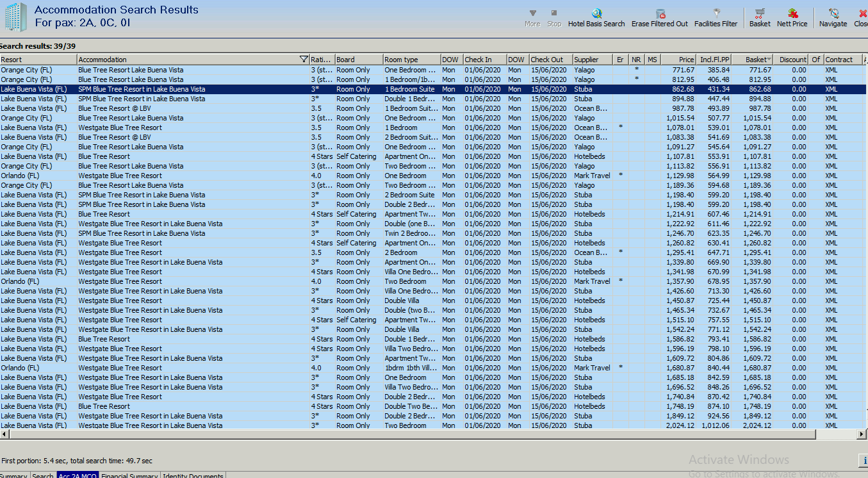Click the blue info icon at bottom right
The width and height of the screenshot is (868, 478).
click(x=863, y=460)
